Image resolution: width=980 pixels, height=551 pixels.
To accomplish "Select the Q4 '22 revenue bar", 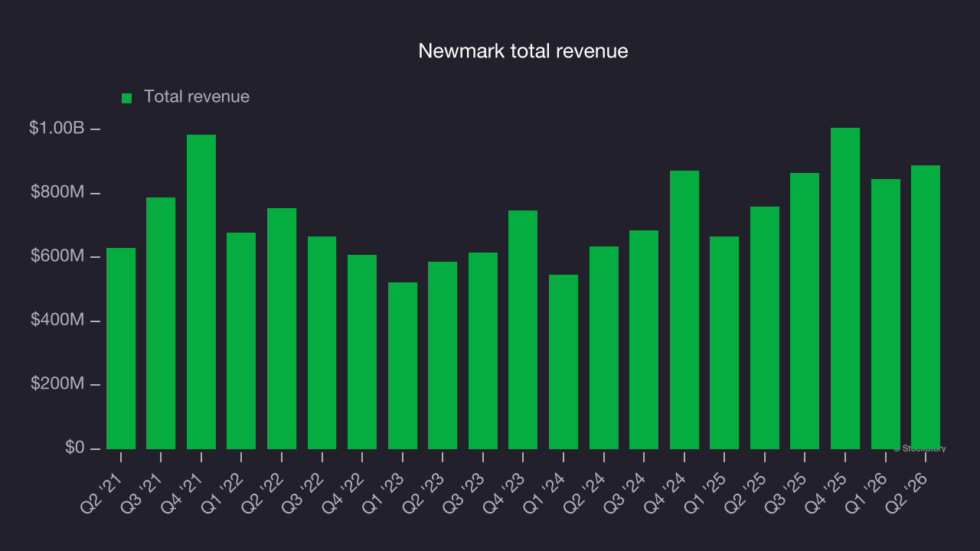I will coord(362,352).
